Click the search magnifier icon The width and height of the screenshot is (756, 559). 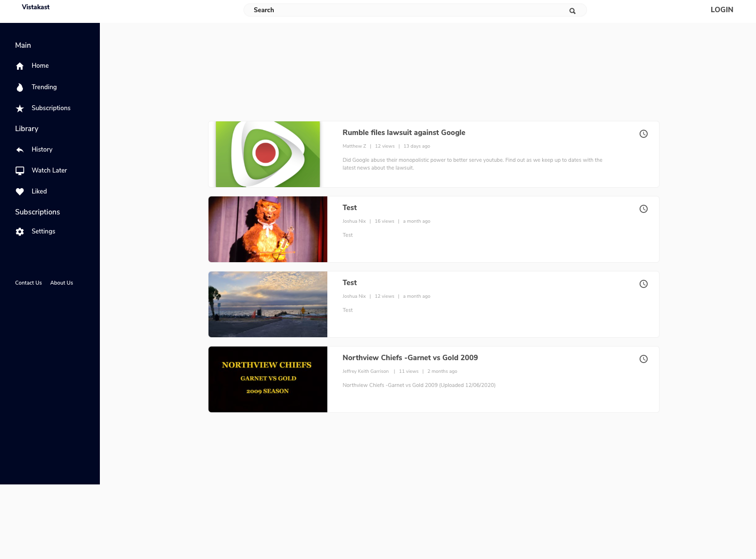pos(572,11)
